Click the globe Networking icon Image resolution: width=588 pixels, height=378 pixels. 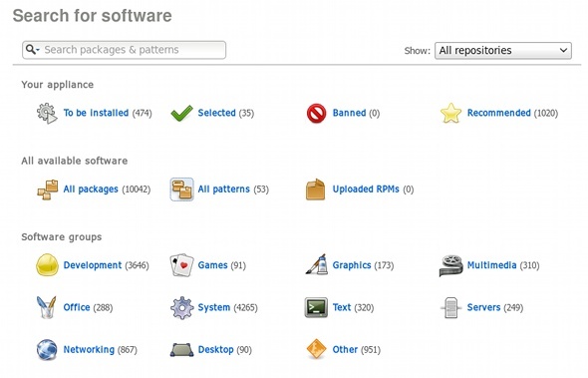(x=47, y=350)
